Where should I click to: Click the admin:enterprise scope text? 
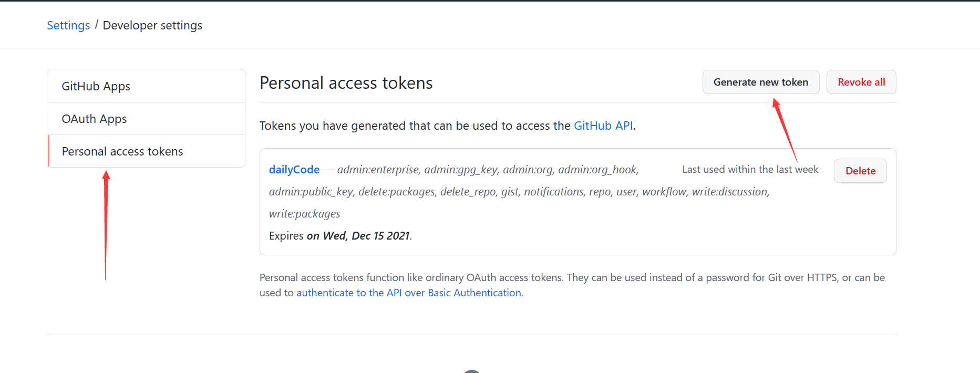[378, 169]
